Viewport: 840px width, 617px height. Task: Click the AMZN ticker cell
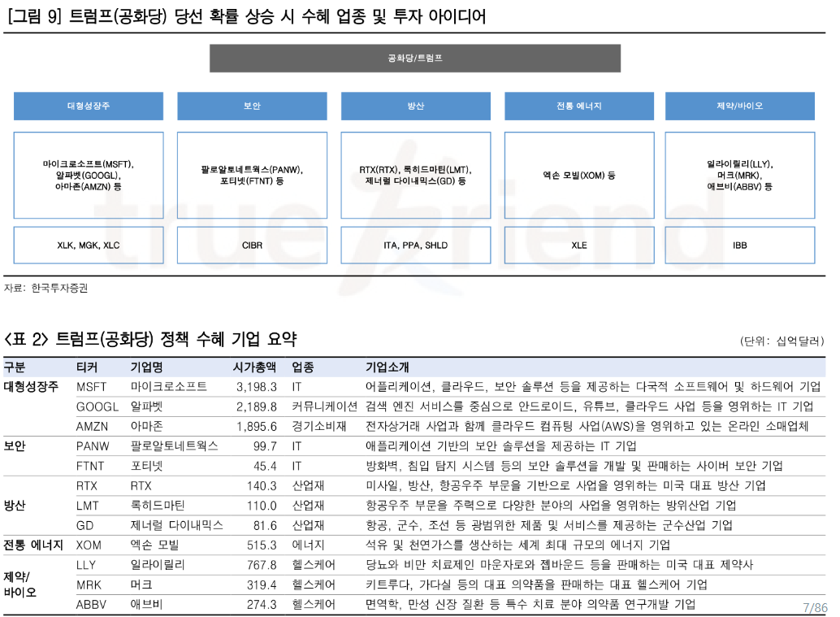click(x=92, y=427)
